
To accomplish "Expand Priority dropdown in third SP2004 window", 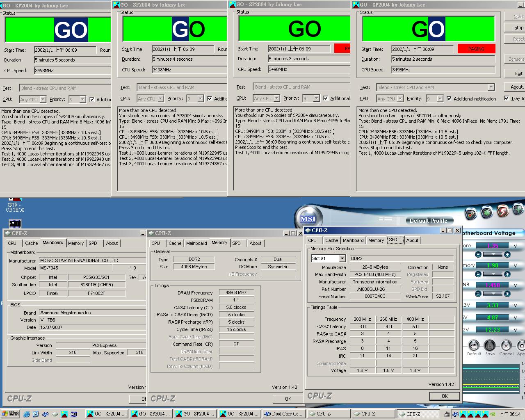I will coord(316,98).
